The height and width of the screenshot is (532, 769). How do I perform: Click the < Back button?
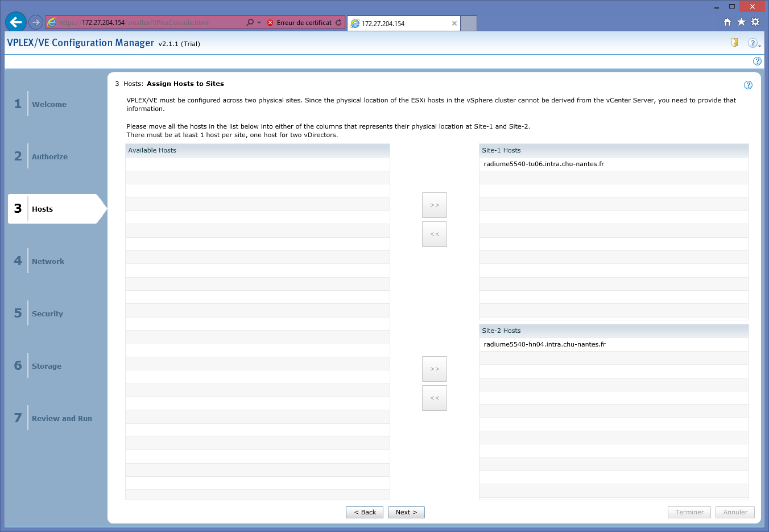tap(365, 512)
